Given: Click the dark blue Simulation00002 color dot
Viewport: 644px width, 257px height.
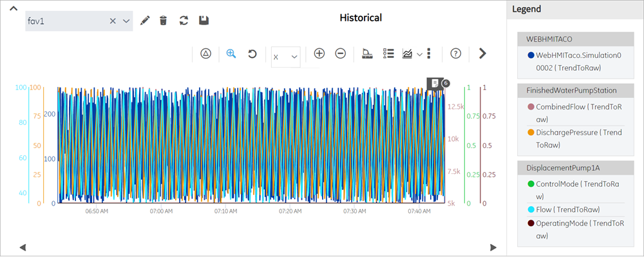Looking at the screenshot, I should [x=531, y=55].
